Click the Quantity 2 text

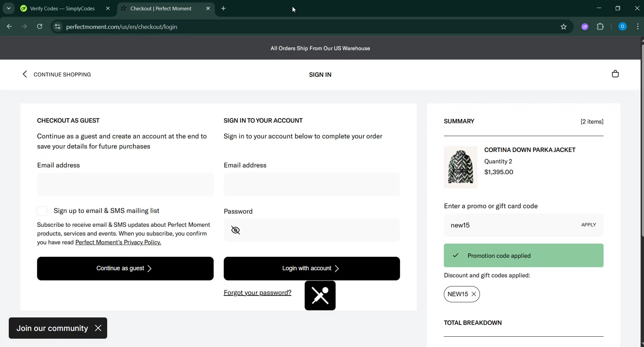[498, 161]
